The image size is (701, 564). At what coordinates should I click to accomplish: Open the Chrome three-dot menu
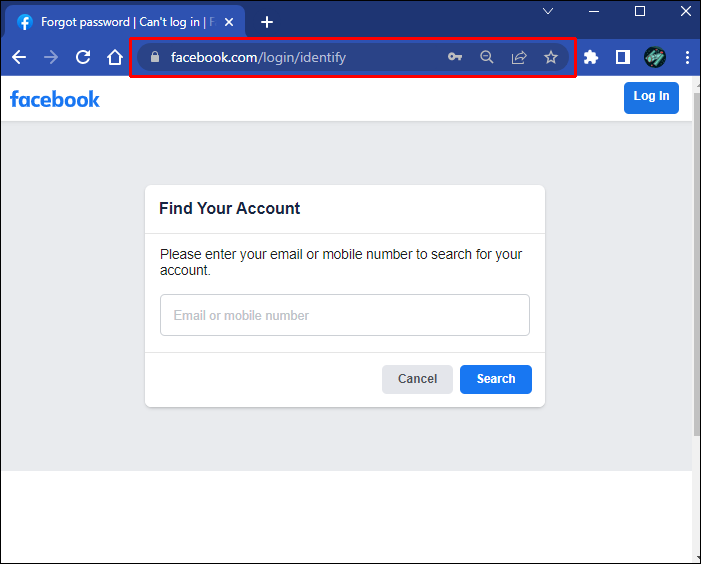[687, 57]
